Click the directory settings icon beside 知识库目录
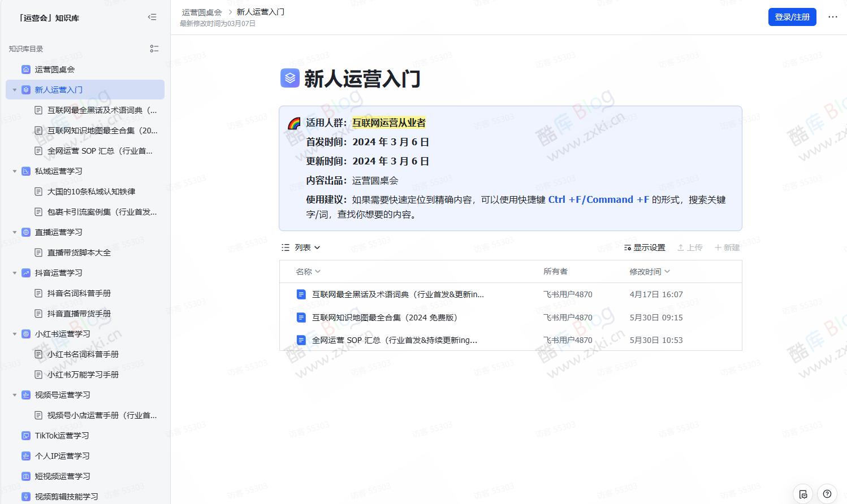Viewport: 847px width, 504px height. (154, 49)
